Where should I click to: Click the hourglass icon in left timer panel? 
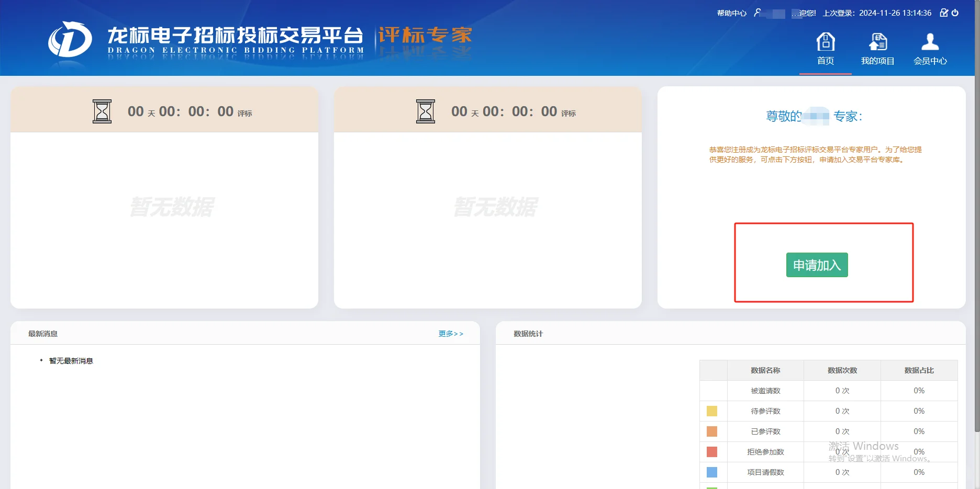pyautogui.click(x=102, y=110)
